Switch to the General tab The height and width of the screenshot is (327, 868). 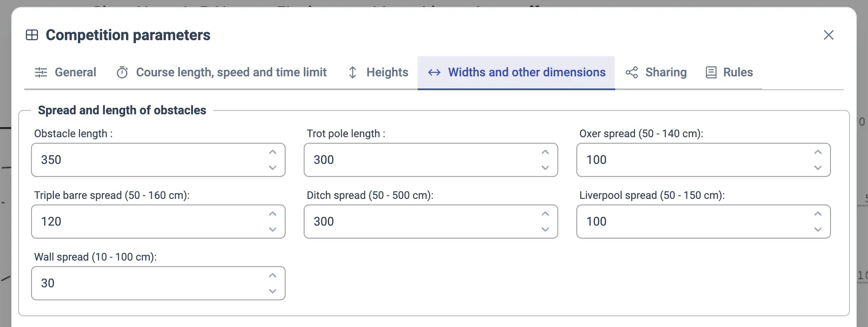point(75,72)
